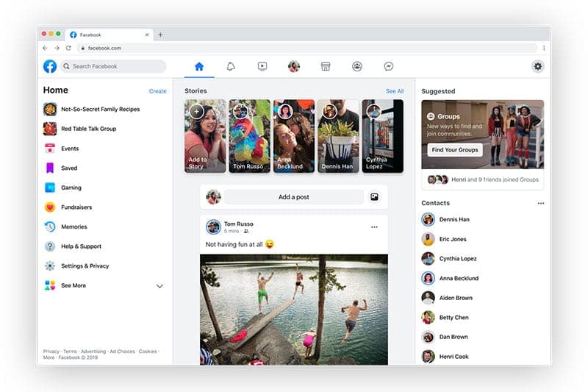Select the Facebook browser tab
This screenshot has height=392, width=588.
tap(109, 35)
